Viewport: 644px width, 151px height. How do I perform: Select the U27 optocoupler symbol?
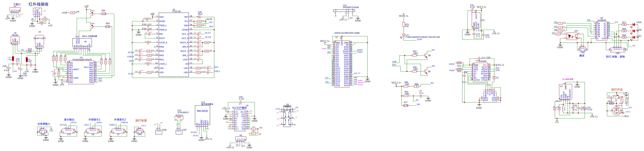click(572, 36)
